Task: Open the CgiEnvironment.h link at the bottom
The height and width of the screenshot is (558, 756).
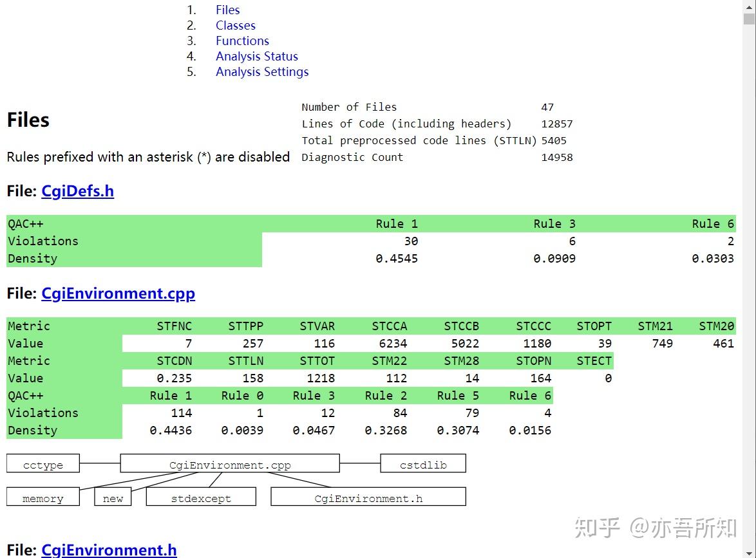Action: tap(109, 550)
